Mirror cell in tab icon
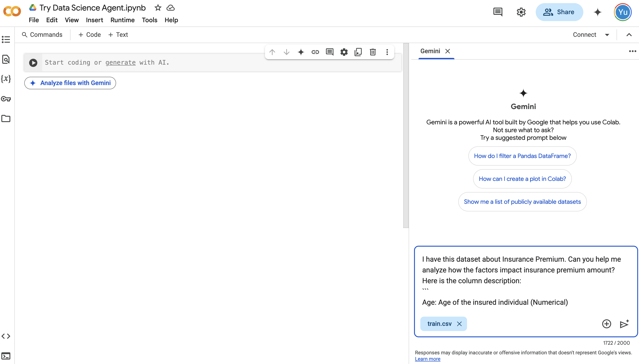 [x=358, y=52]
